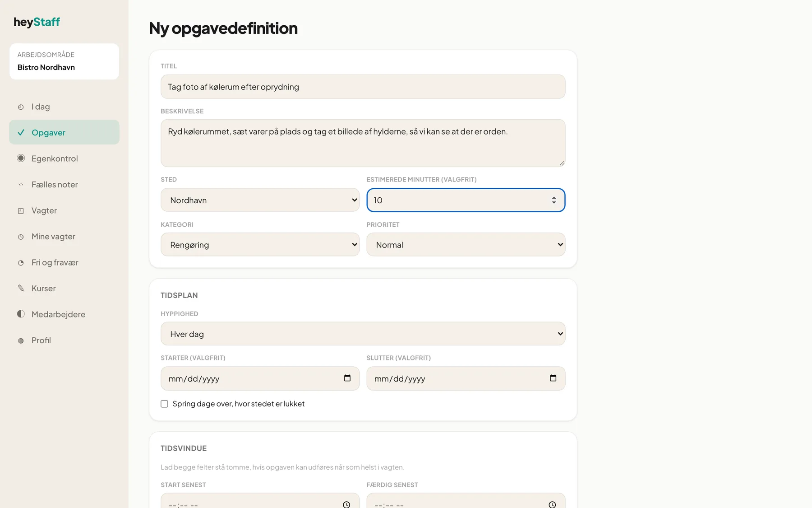812x508 pixels.
Task: Click the Medarbejdere half-circle icon
Action: [21, 314]
